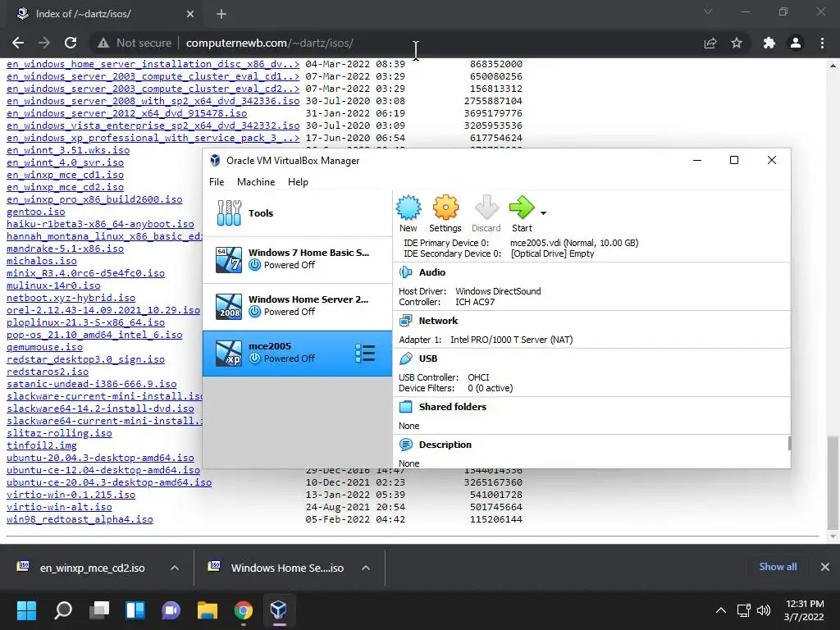Click the New virtual machine icon
The height and width of the screenshot is (630, 840).
(409, 208)
